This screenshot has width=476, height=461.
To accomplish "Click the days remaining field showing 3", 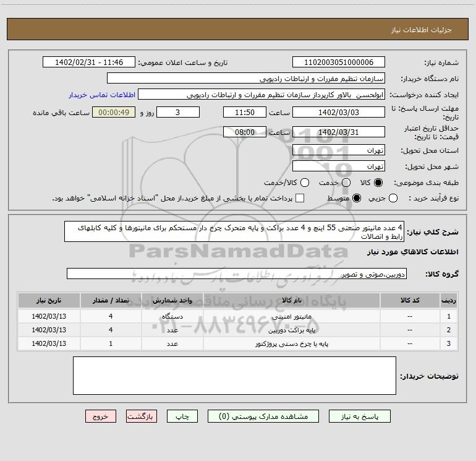I will (x=178, y=112).
